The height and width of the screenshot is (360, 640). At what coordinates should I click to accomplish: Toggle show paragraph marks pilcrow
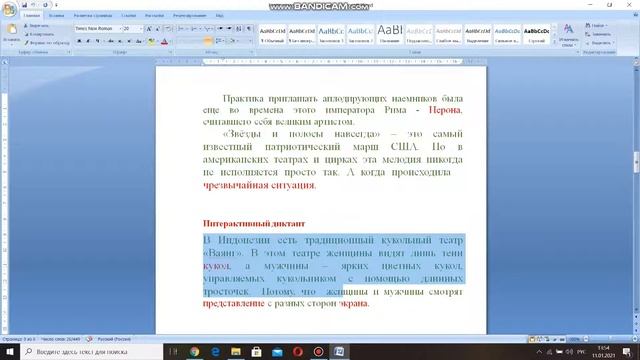[249, 29]
